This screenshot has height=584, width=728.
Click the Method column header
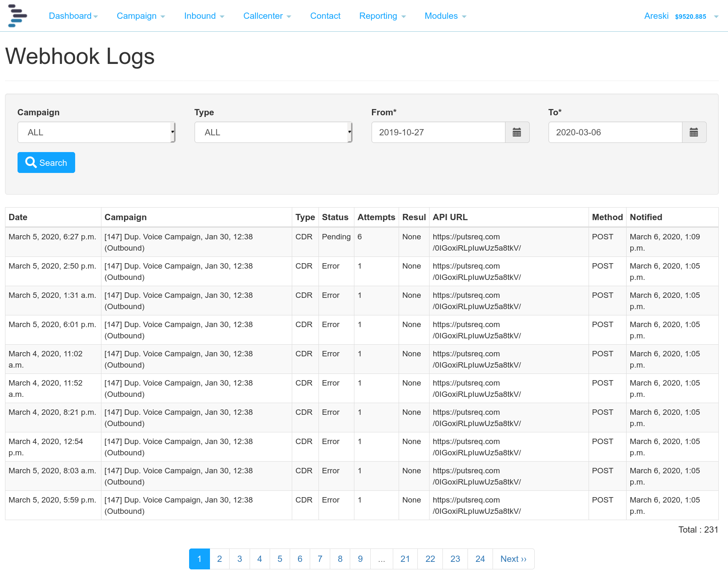point(607,217)
